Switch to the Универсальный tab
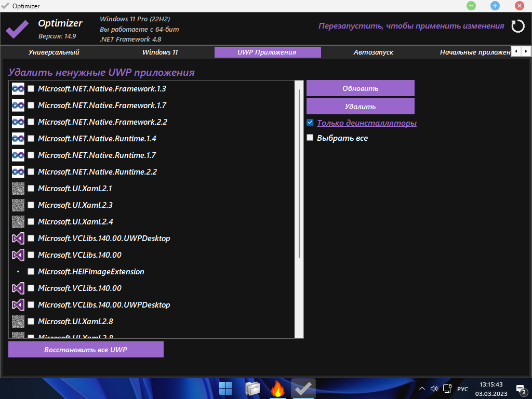Screen dimensions: 532x399 click(54, 52)
